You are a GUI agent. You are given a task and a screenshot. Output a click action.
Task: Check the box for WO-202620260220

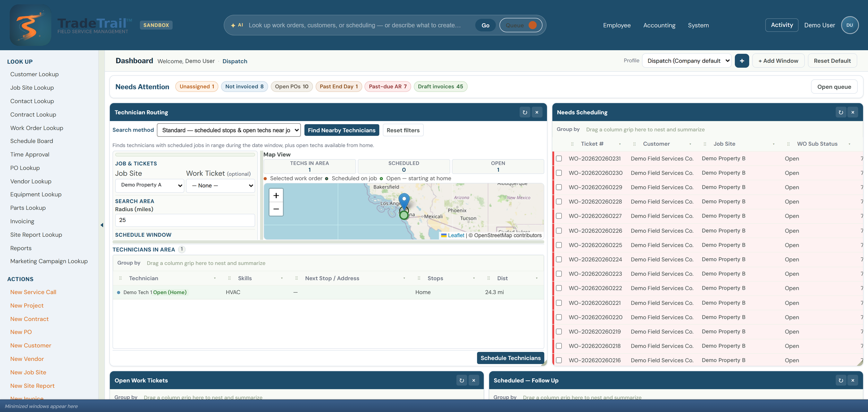coord(559,317)
